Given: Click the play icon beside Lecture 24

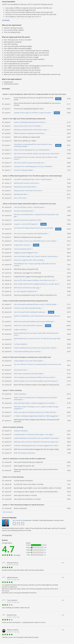Looking at the screenshot, I should (3, 207).
